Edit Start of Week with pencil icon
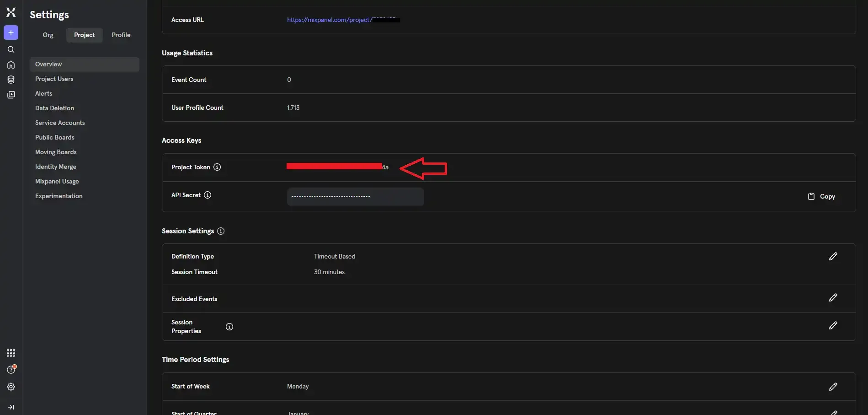The width and height of the screenshot is (868, 415). pyautogui.click(x=833, y=387)
